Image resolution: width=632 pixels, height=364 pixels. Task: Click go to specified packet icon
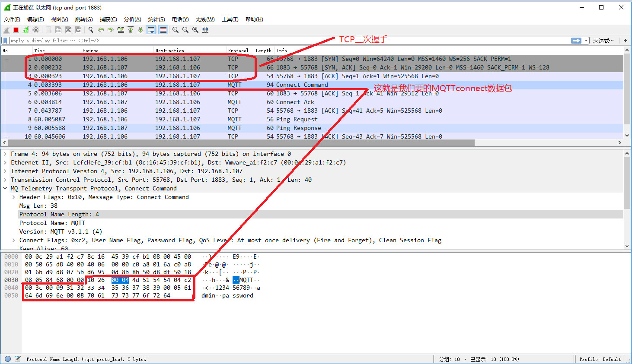coord(121,30)
